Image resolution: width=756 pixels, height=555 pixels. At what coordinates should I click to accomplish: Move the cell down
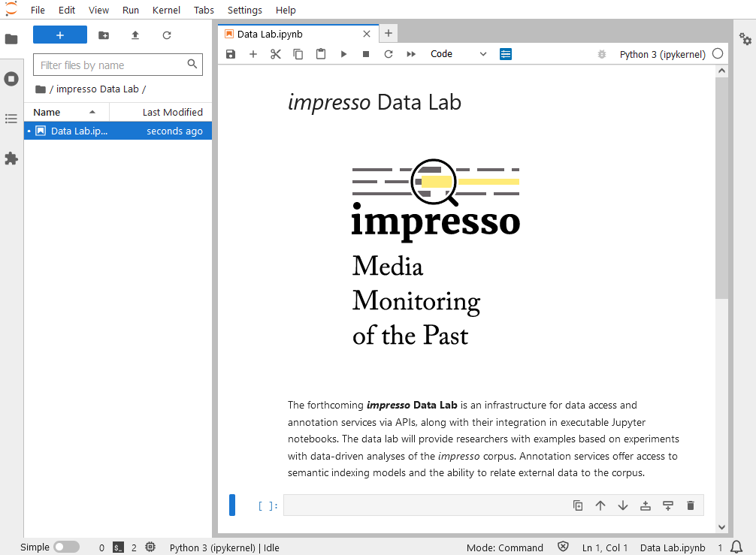pos(623,505)
